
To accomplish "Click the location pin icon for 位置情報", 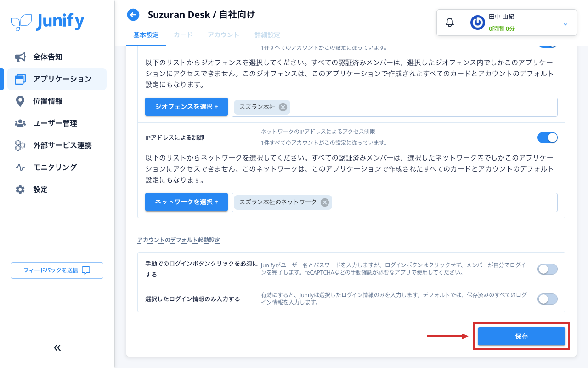I will [20, 101].
